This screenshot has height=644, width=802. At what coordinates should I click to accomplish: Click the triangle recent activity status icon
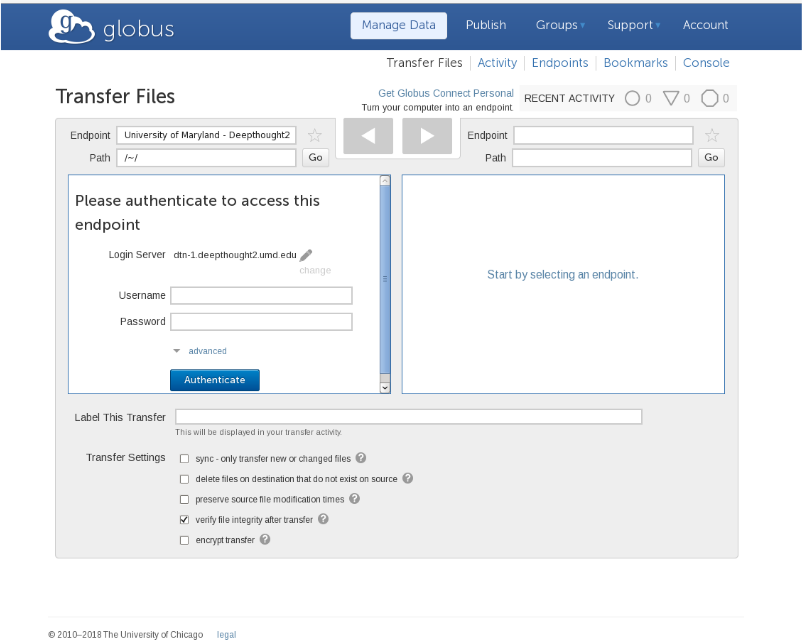[x=671, y=98]
